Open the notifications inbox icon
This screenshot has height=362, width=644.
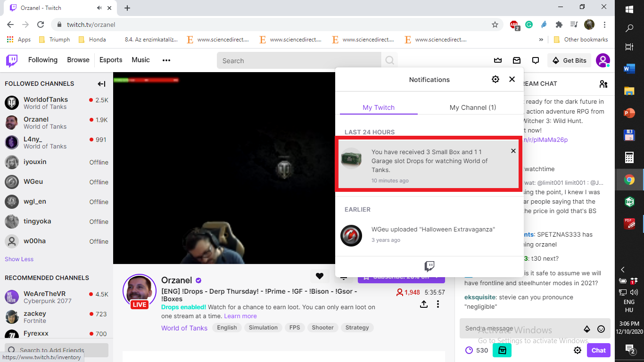tap(517, 60)
